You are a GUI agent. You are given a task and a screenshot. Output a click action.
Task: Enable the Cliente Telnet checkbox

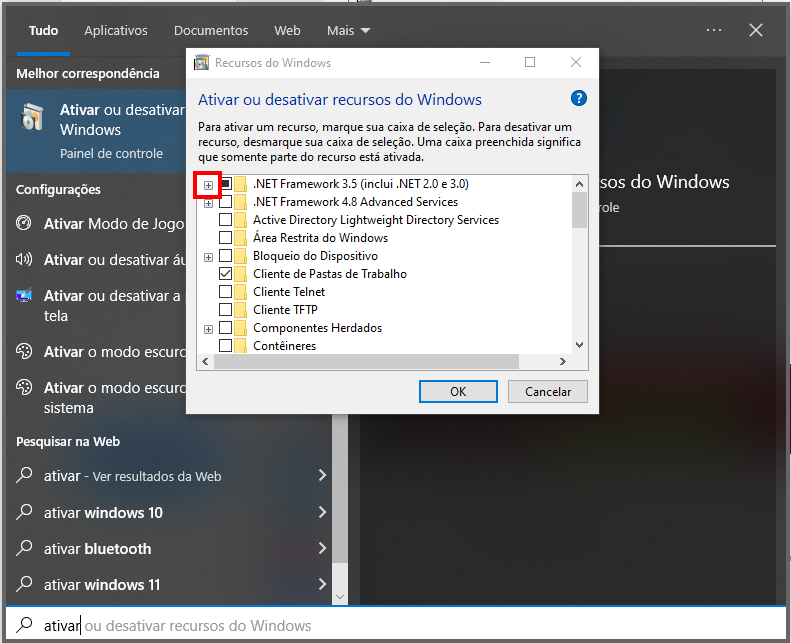[x=225, y=291]
